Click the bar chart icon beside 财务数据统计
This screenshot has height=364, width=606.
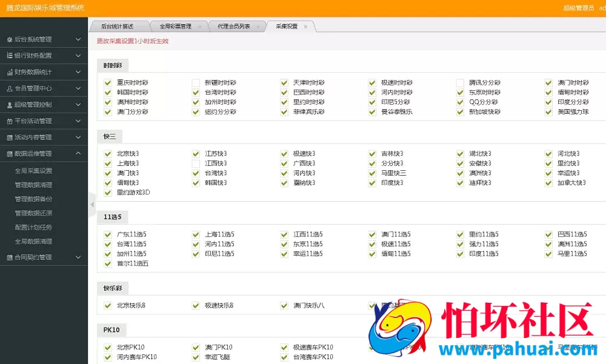click(9, 72)
